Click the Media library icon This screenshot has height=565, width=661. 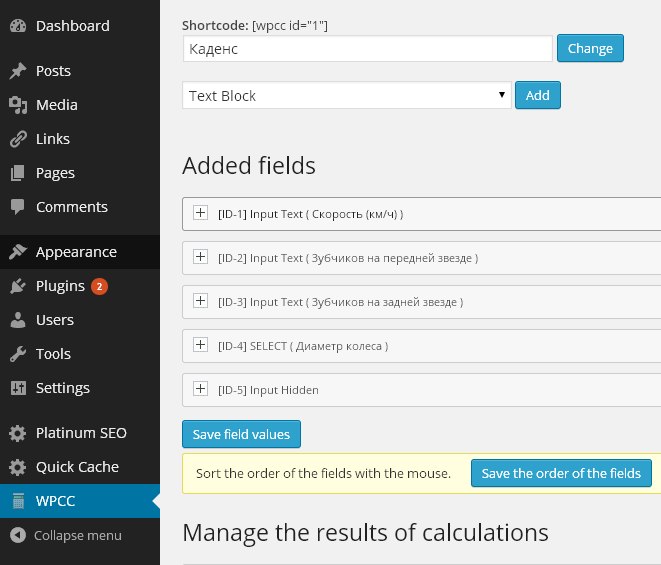[x=17, y=105]
